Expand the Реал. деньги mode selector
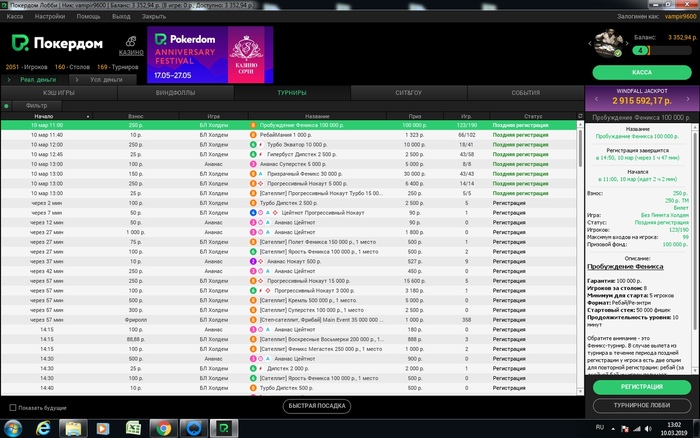 click(x=34, y=79)
